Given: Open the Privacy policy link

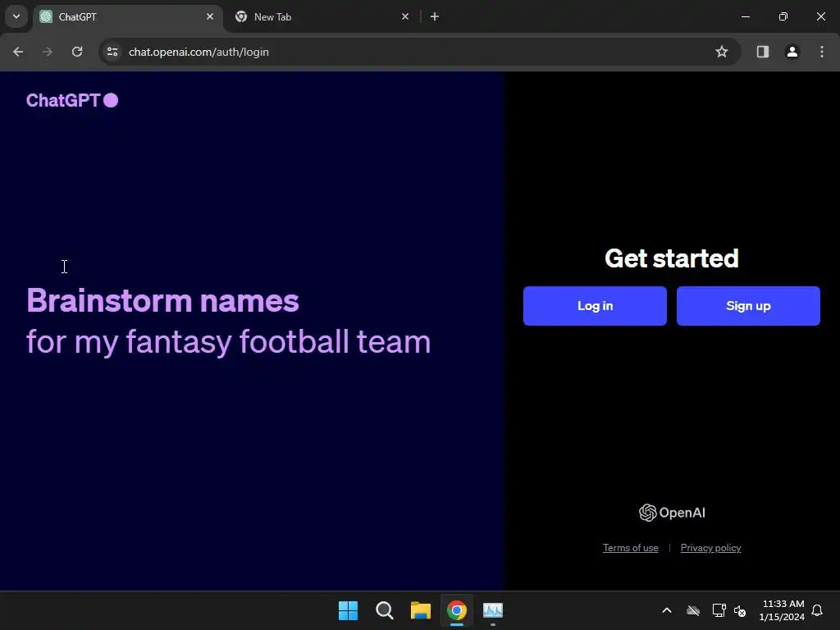Looking at the screenshot, I should [x=710, y=547].
